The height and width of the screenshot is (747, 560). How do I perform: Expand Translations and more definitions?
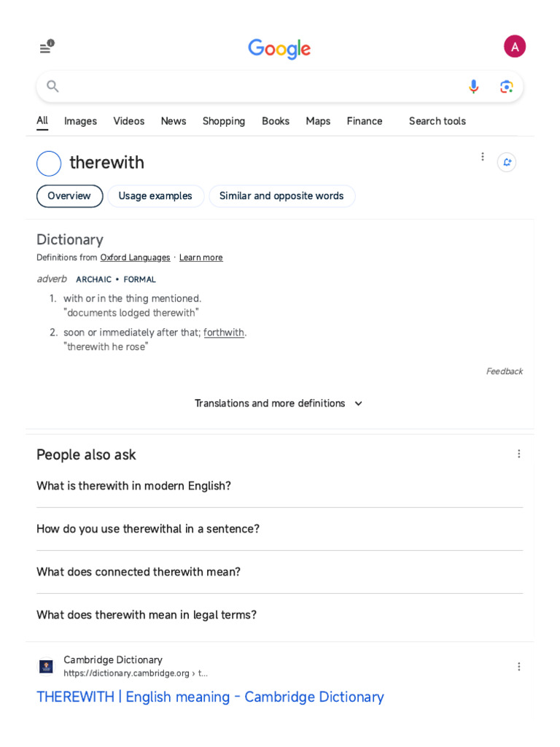(279, 403)
